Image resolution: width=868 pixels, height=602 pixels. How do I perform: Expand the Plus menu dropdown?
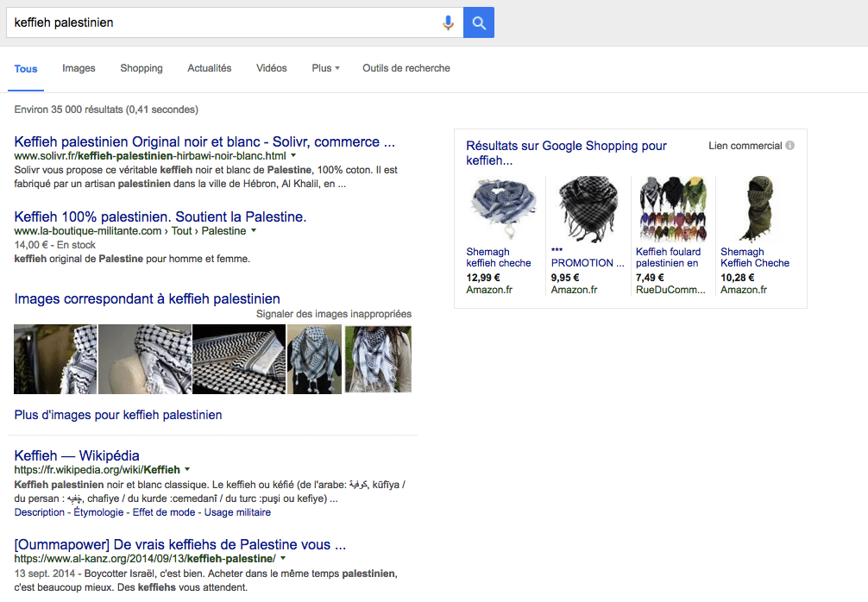click(x=325, y=68)
